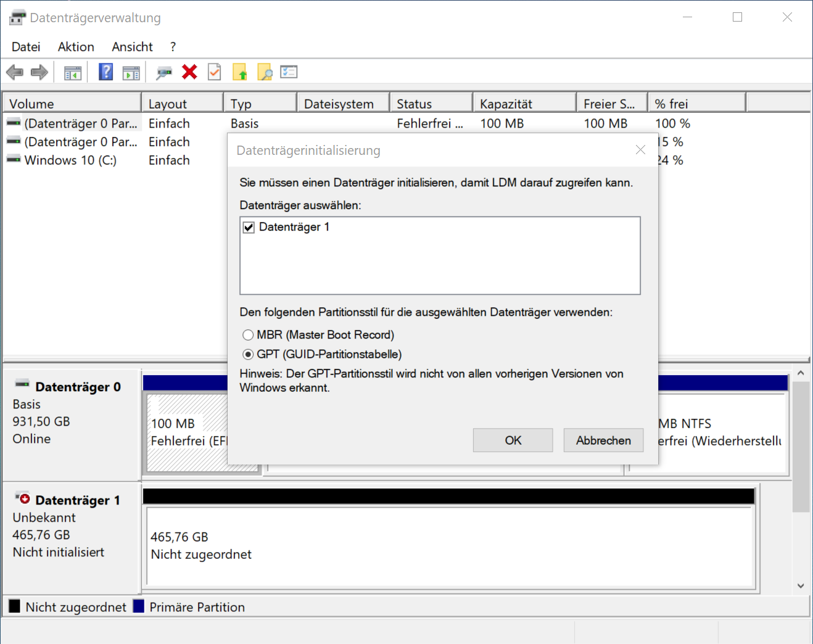Click the '100 %' free cell

click(x=672, y=123)
